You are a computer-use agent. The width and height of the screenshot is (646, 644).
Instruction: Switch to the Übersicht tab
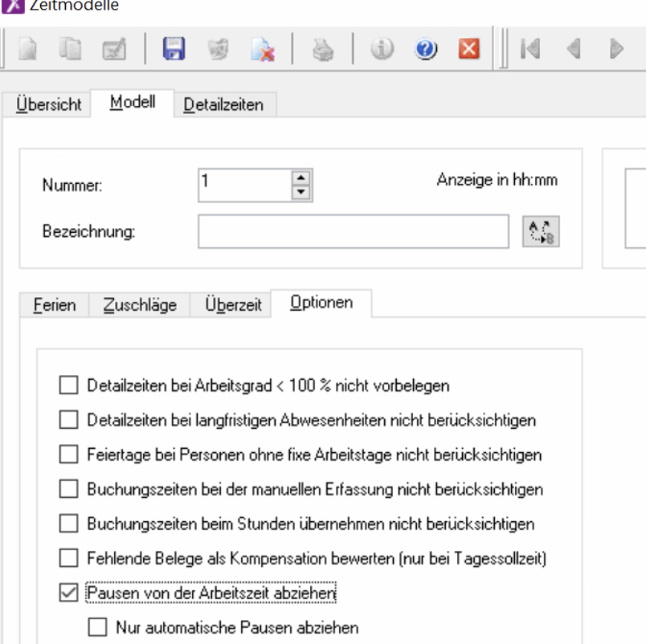click(49, 105)
